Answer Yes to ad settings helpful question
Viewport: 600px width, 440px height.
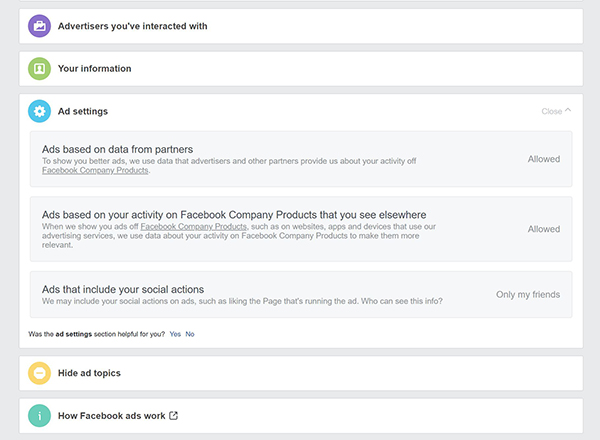coord(175,334)
